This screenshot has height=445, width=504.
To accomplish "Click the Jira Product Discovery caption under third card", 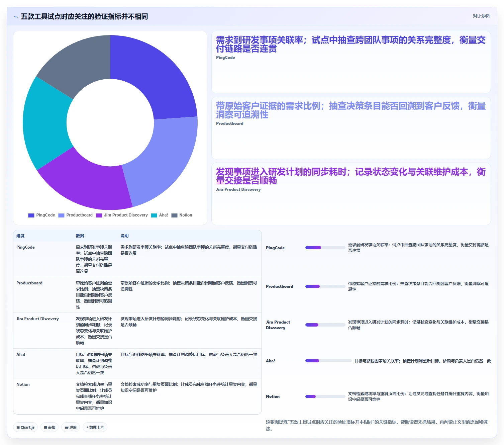I will point(238,189).
